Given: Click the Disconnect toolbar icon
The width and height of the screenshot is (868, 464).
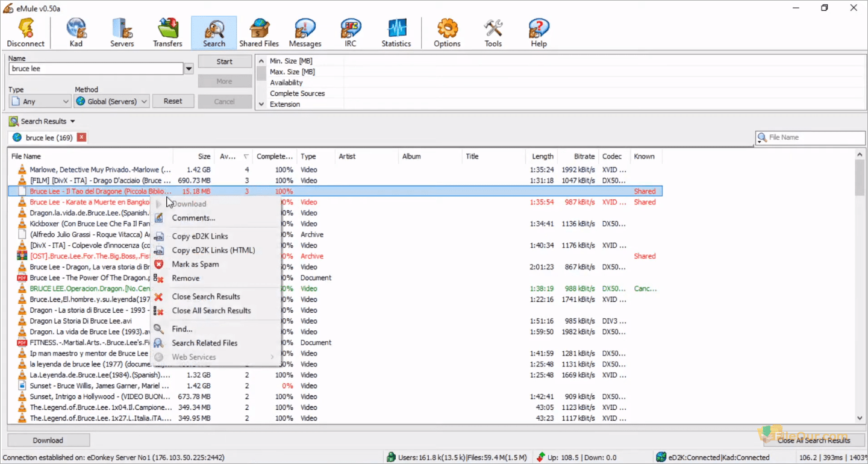Looking at the screenshot, I should 26,33.
